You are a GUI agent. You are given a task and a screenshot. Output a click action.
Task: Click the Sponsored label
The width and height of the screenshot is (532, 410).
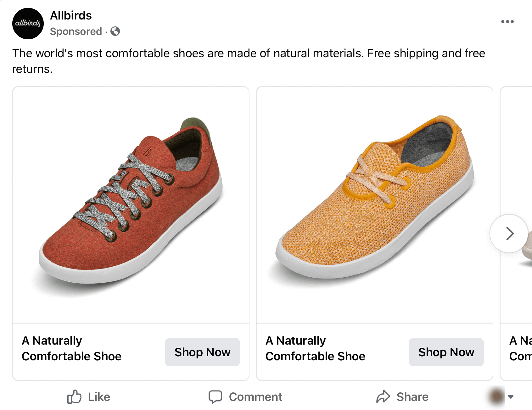tap(76, 31)
